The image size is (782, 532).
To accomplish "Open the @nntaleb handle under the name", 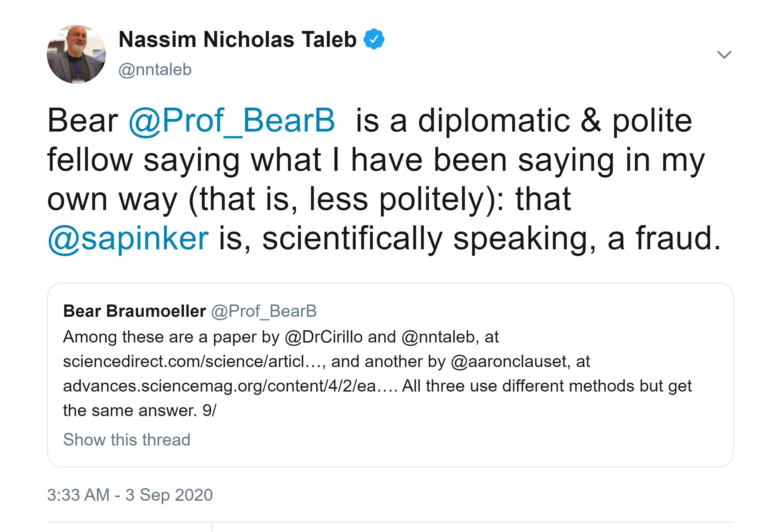I will (x=155, y=70).
